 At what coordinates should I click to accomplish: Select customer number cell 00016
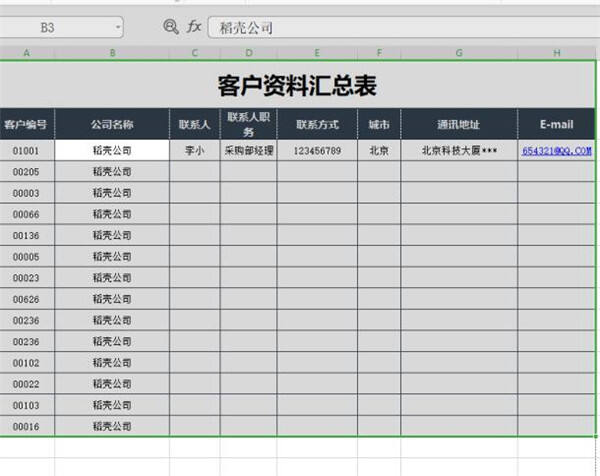pos(27,426)
